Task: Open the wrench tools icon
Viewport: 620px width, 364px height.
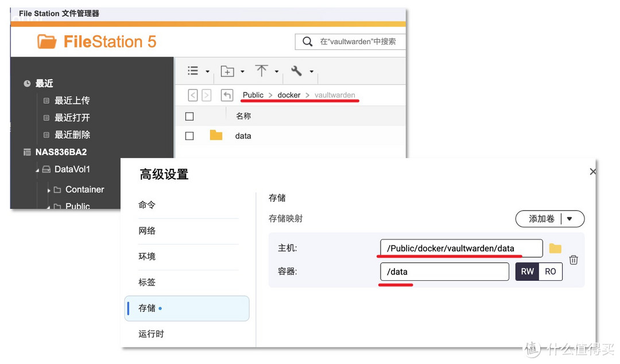Action: (296, 71)
